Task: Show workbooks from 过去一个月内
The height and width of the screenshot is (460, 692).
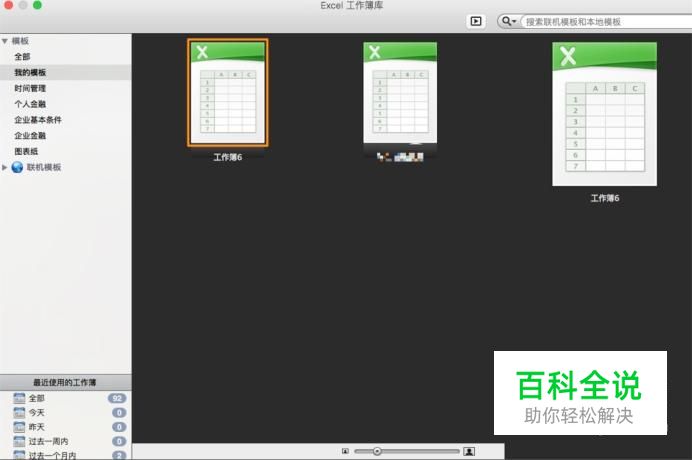Action: coord(53,455)
